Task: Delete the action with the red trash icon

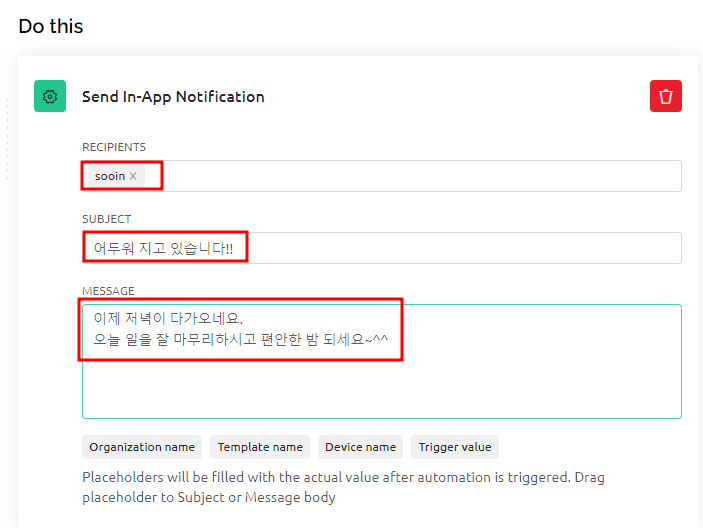Action: click(666, 96)
